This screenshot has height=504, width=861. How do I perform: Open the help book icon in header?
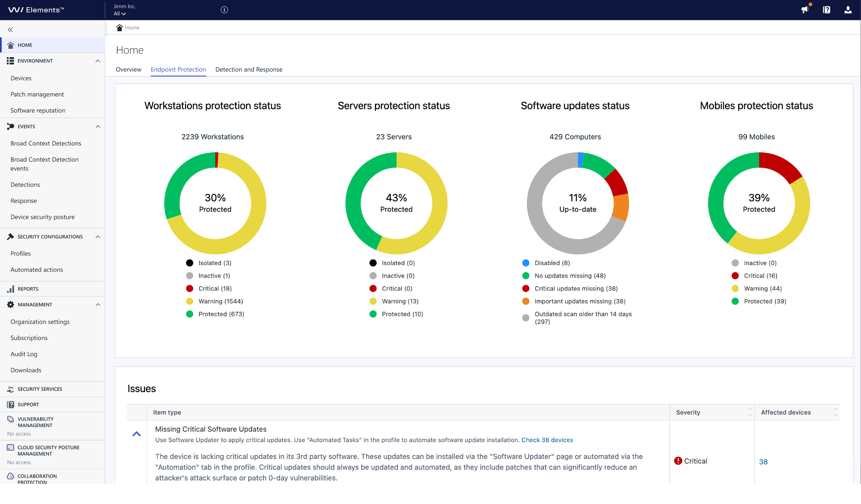tap(826, 10)
